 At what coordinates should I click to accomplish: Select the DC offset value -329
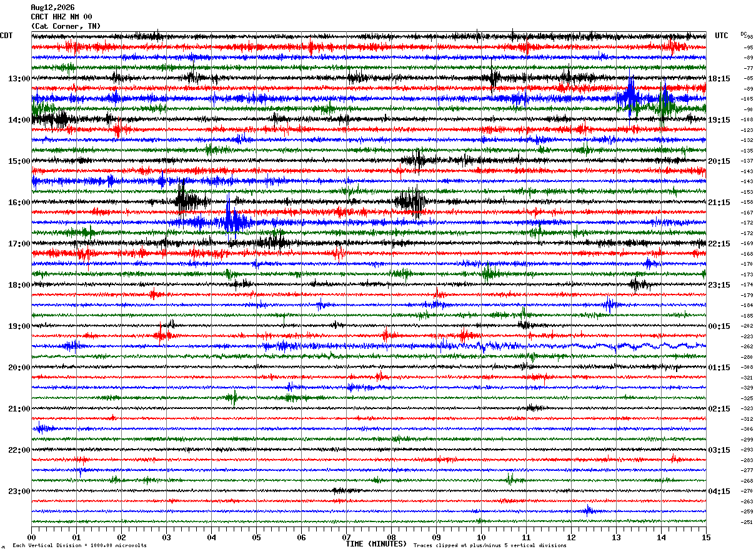pyautogui.click(x=747, y=388)
